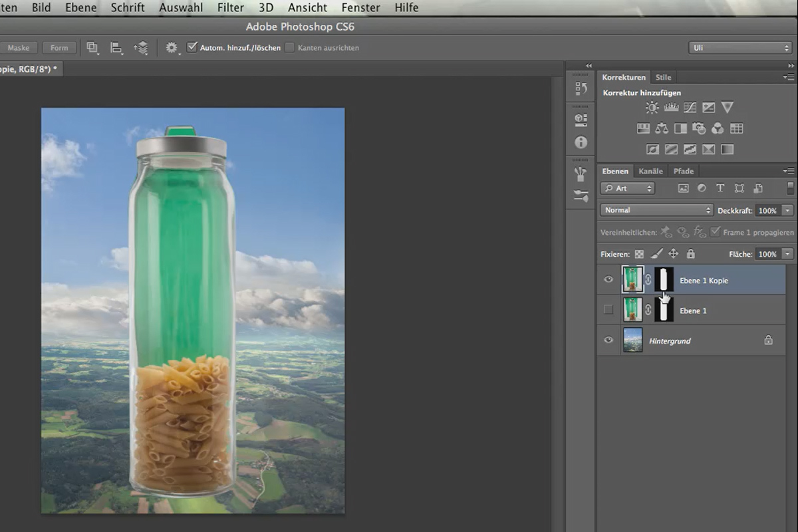798x532 pixels.
Task: Click the path alignment icon
Action: pyautogui.click(x=116, y=48)
